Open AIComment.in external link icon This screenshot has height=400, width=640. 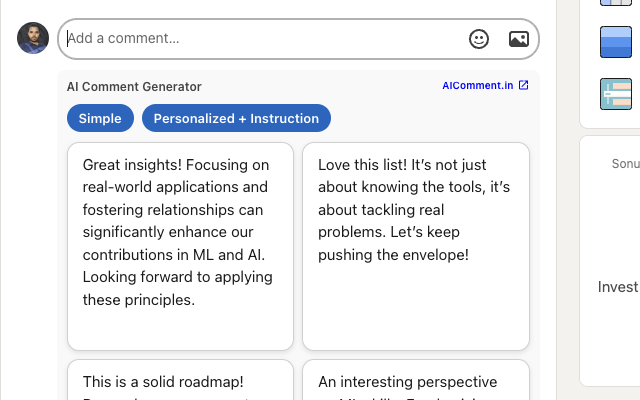(523, 85)
